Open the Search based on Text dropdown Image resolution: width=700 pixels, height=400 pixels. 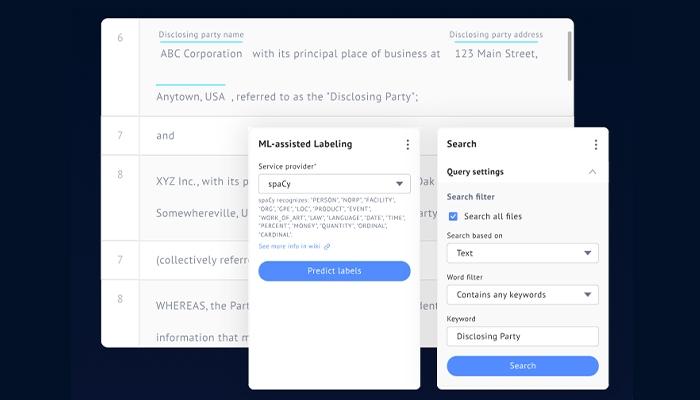click(x=522, y=253)
